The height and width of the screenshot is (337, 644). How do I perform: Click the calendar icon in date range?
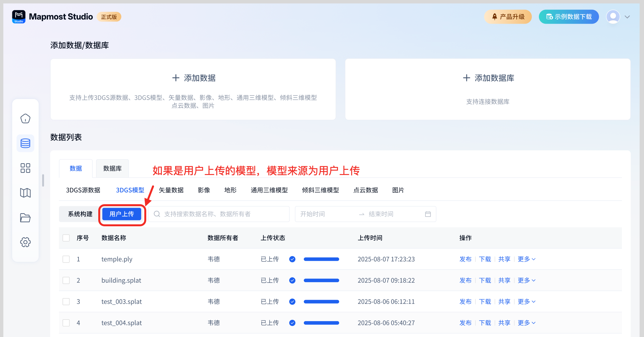[x=428, y=214]
